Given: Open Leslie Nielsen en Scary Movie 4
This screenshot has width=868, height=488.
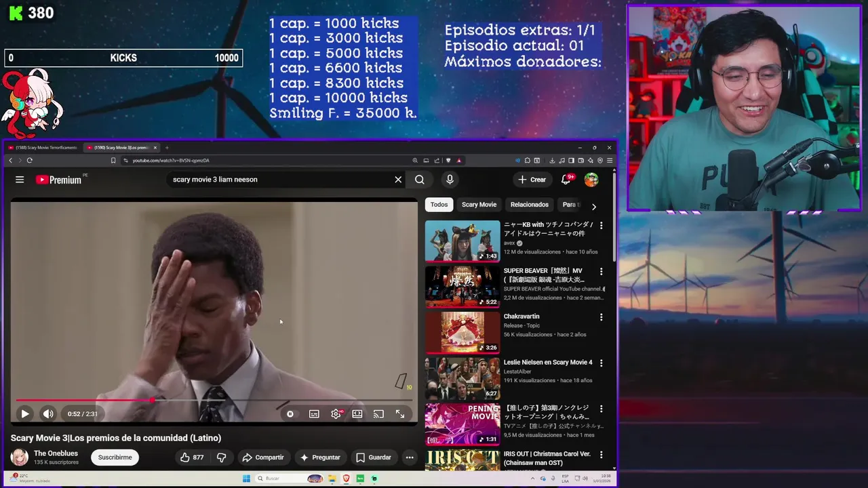Looking at the screenshot, I should pos(548,363).
